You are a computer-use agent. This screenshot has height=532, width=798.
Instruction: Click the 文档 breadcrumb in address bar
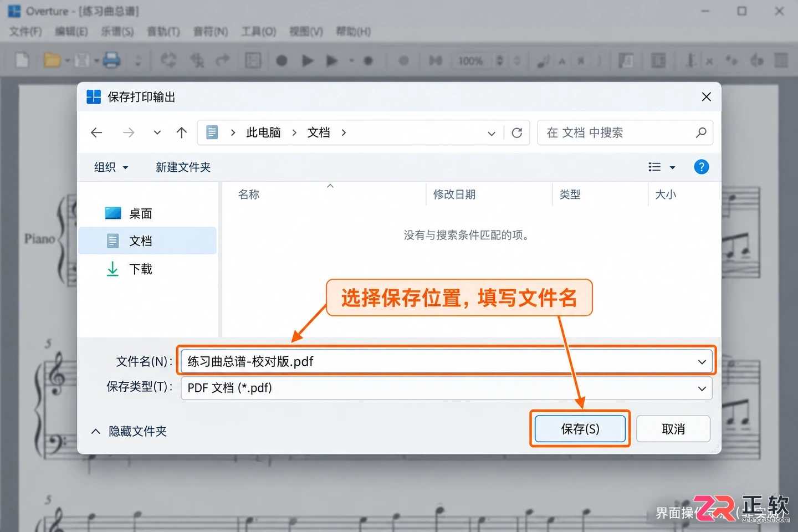pyautogui.click(x=319, y=132)
